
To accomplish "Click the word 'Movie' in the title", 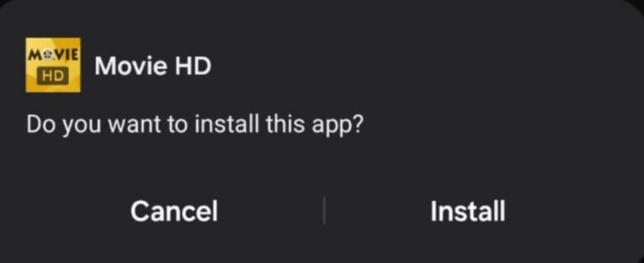I will coord(131,66).
